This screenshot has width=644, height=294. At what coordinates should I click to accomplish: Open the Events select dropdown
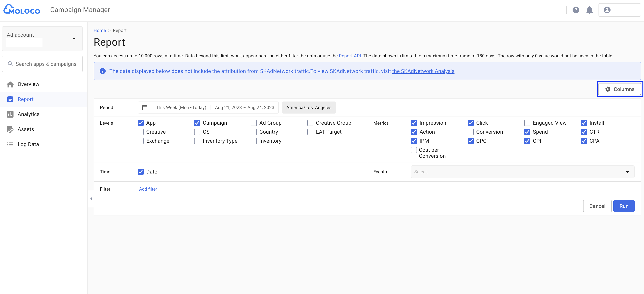click(523, 172)
